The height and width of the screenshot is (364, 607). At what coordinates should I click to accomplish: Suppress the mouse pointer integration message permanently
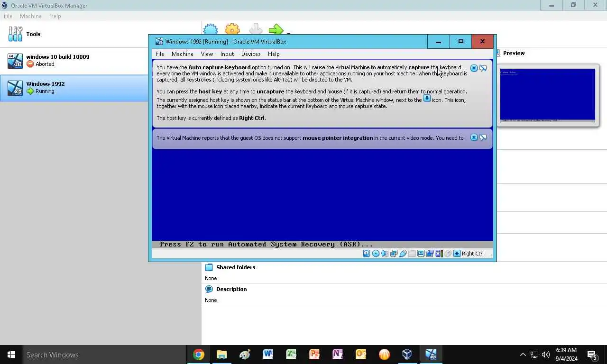point(483,137)
